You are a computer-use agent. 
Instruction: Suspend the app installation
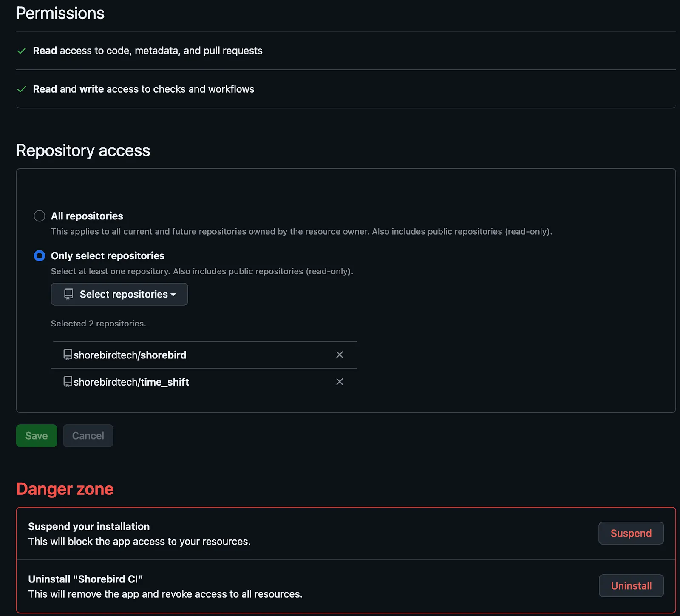tap(631, 533)
